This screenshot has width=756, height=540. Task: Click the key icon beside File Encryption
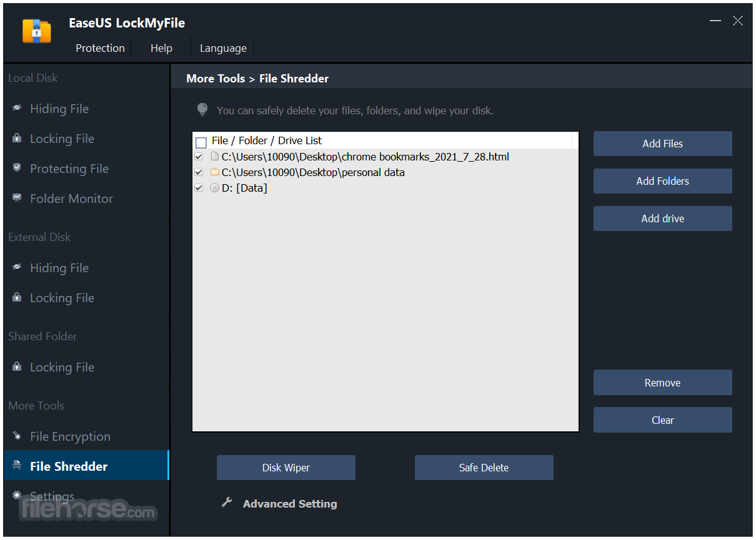pos(17,436)
